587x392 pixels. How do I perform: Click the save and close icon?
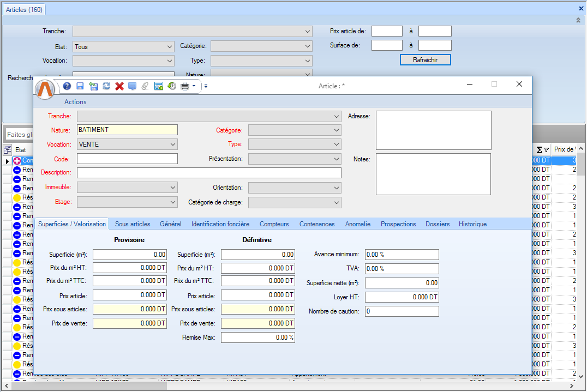coord(93,86)
